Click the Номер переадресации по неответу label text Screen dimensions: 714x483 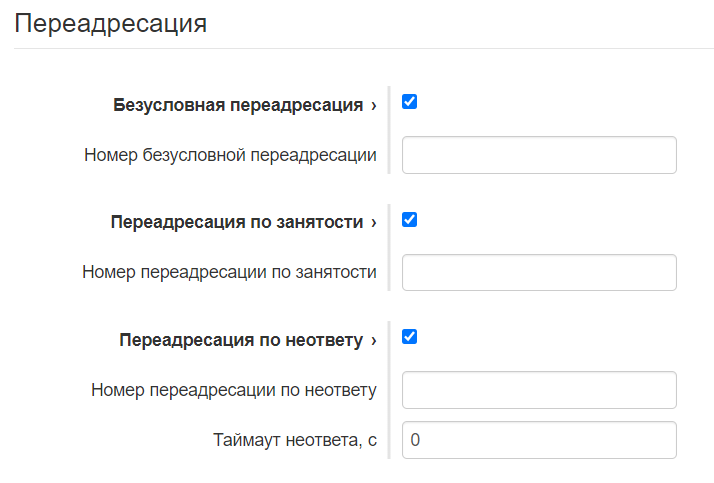tap(233, 390)
